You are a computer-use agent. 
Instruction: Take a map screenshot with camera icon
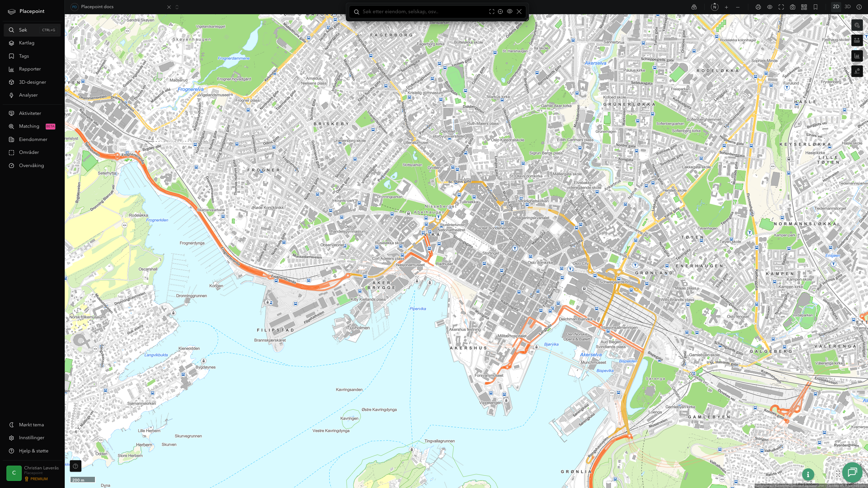coord(793,7)
